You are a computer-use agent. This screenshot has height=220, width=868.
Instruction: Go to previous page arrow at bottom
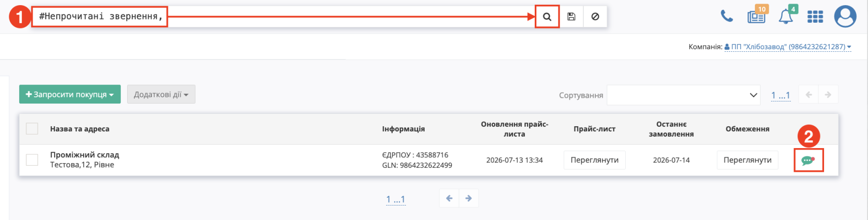coord(450,198)
